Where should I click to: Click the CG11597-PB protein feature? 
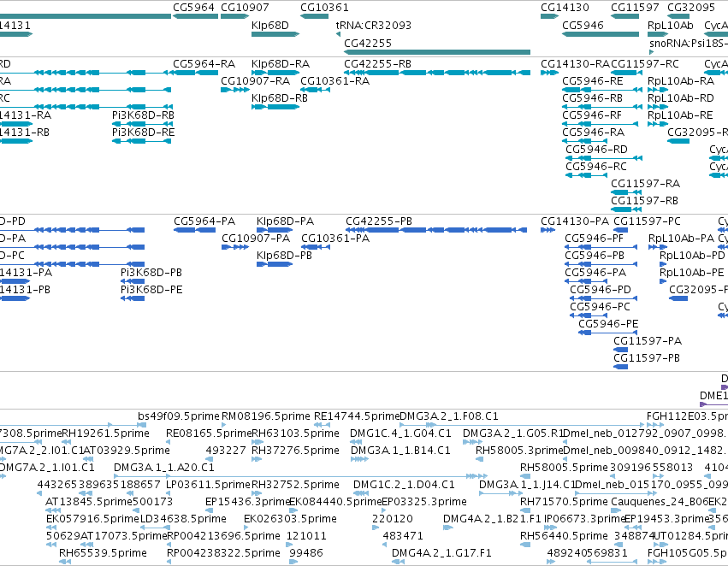pyautogui.click(x=621, y=368)
